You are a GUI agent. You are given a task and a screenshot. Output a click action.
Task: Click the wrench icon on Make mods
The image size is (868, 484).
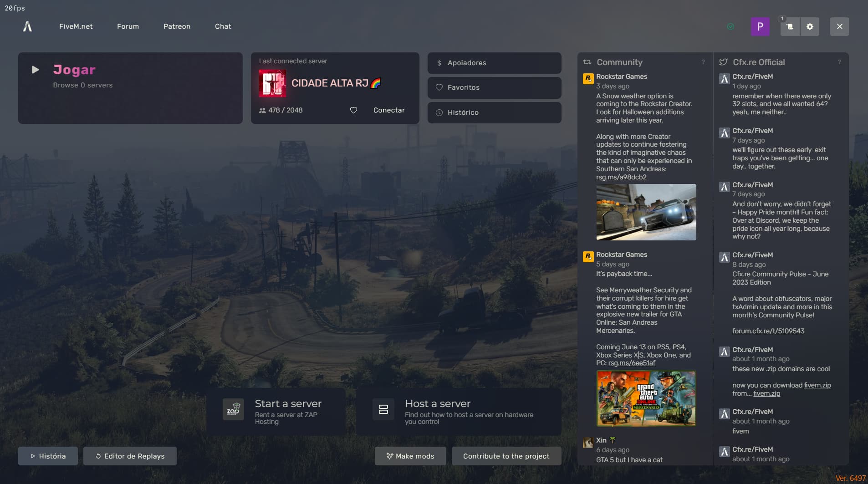tap(390, 456)
